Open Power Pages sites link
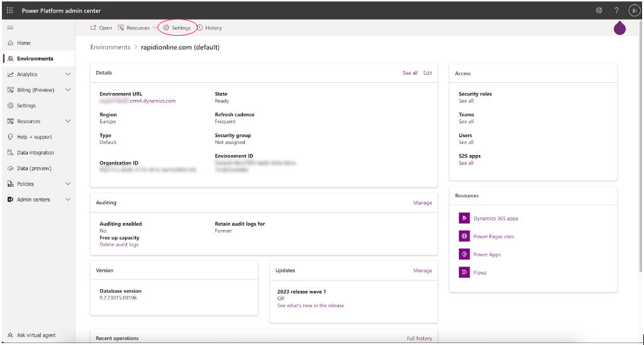The height and width of the screenshot is (345, 644). point(494,236)
